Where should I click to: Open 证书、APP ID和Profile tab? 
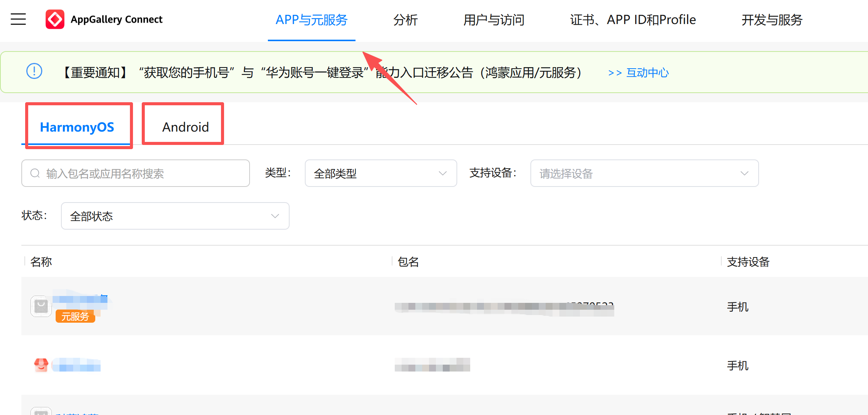coord(633,20)
